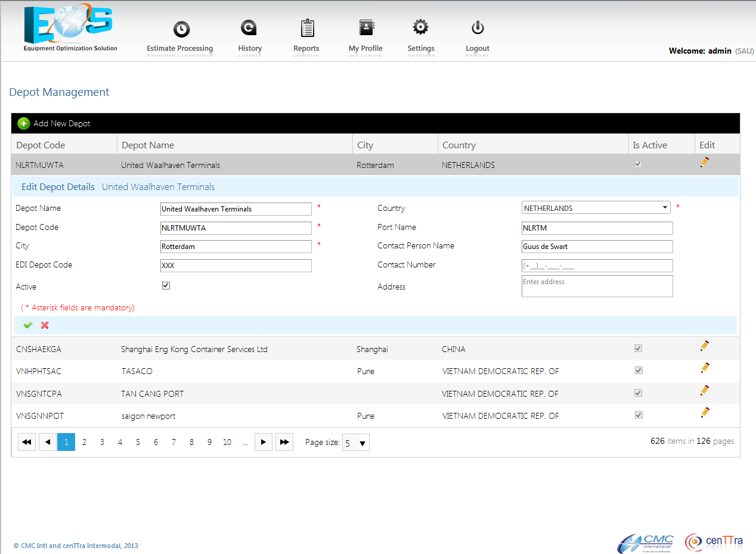Toggle the Active checkbox in edit form
Viewport: 756px width, 554px height.
(166, 286)
